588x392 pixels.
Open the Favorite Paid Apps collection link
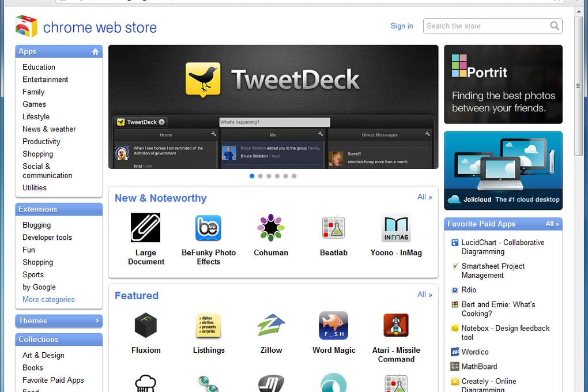tap(53, 380)
